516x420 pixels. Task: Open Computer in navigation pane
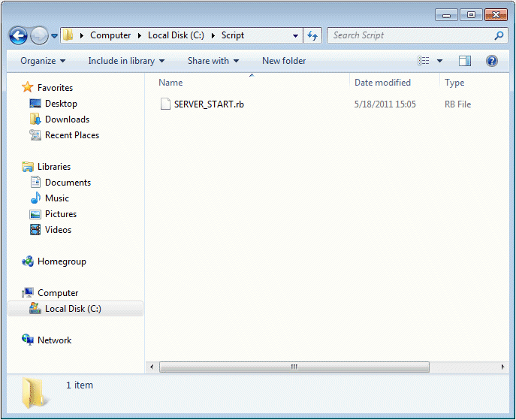click(58, 293)
